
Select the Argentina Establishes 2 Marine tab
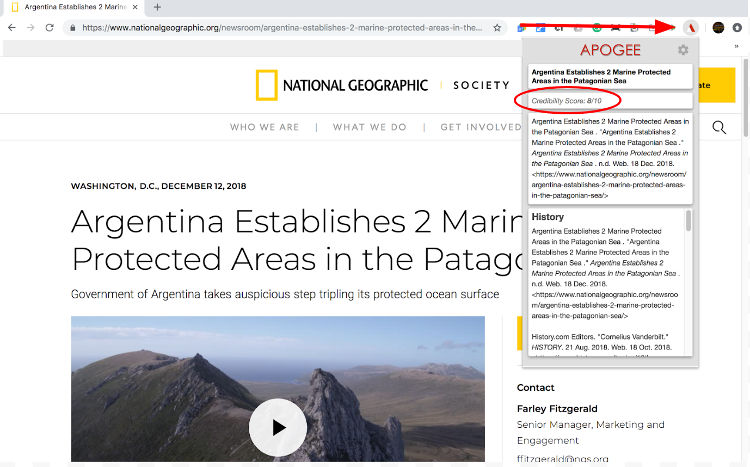pos(74,7)
